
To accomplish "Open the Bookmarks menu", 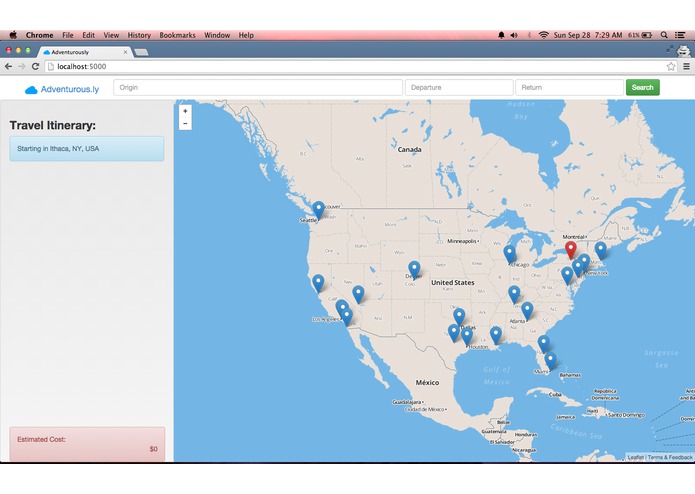I will point(177,35).
